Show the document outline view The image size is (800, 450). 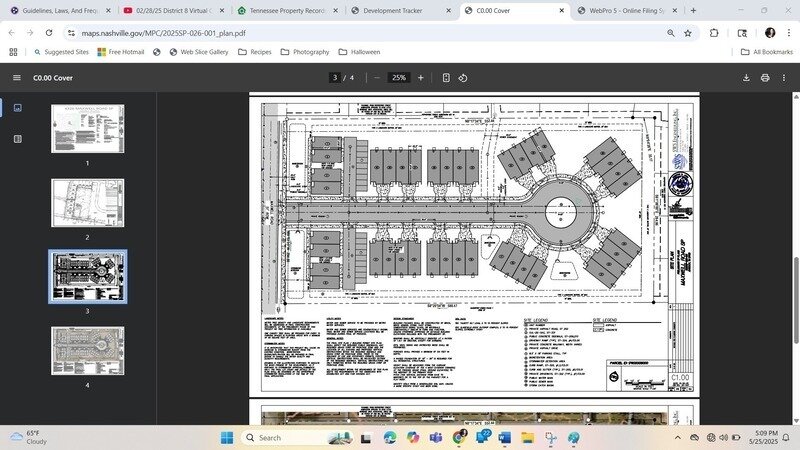(17, 139)
